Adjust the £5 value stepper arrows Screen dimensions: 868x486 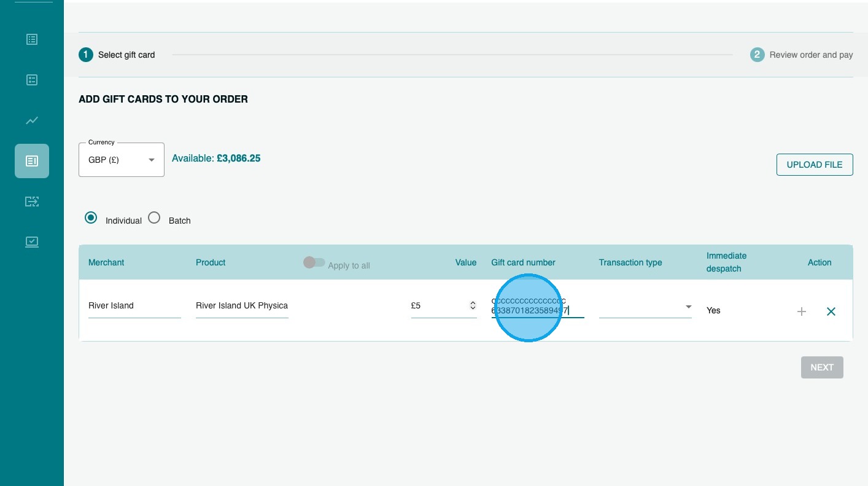(473, 305)
